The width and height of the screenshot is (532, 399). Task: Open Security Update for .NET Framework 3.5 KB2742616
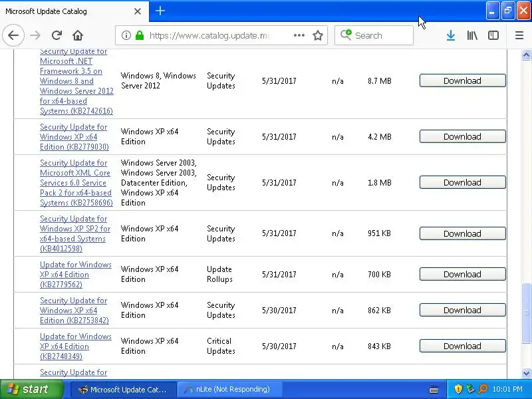pos(76,81)
